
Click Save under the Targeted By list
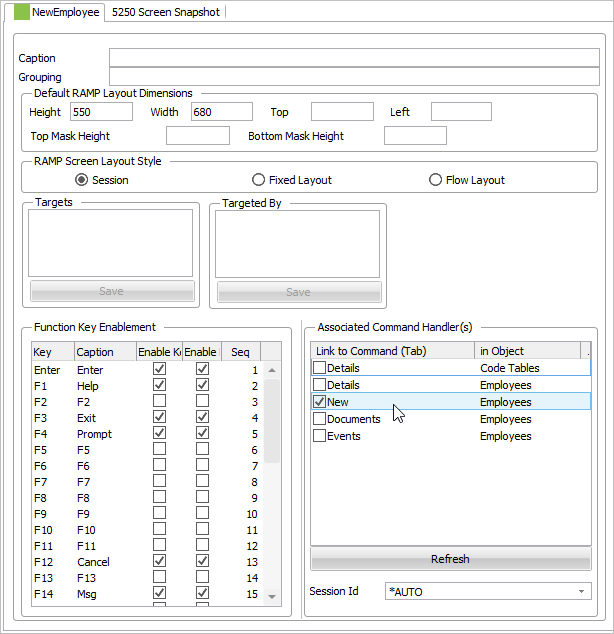coord(299,292)
